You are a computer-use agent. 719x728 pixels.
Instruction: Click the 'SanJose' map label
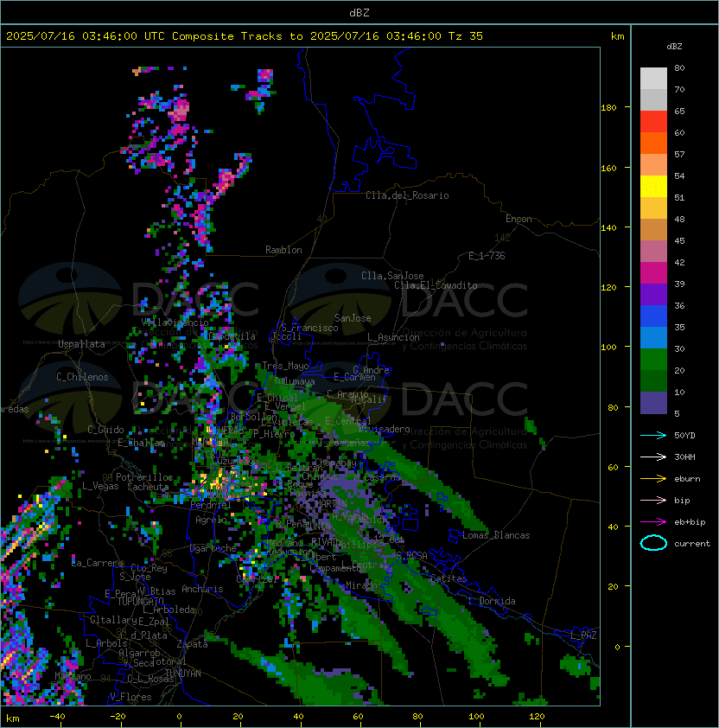353,318
